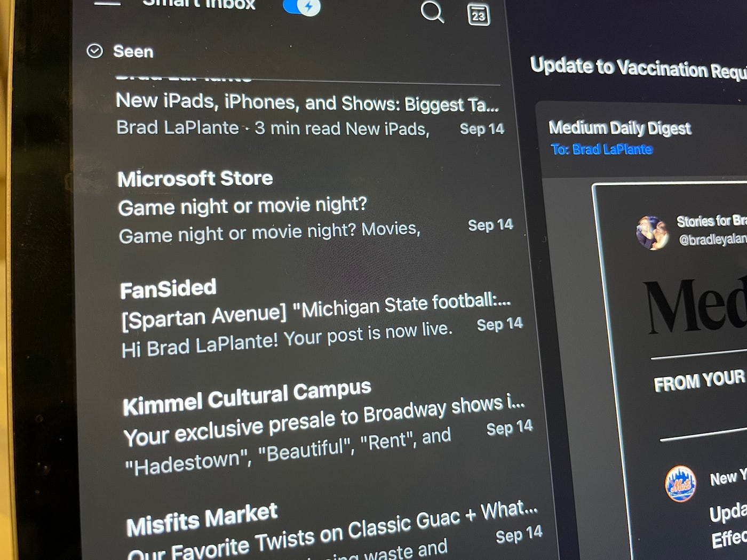The height and width of the screenshot is (560, 747).
Task: Open New iPads, iPhones, and Shows email
Action: (309, 114)
